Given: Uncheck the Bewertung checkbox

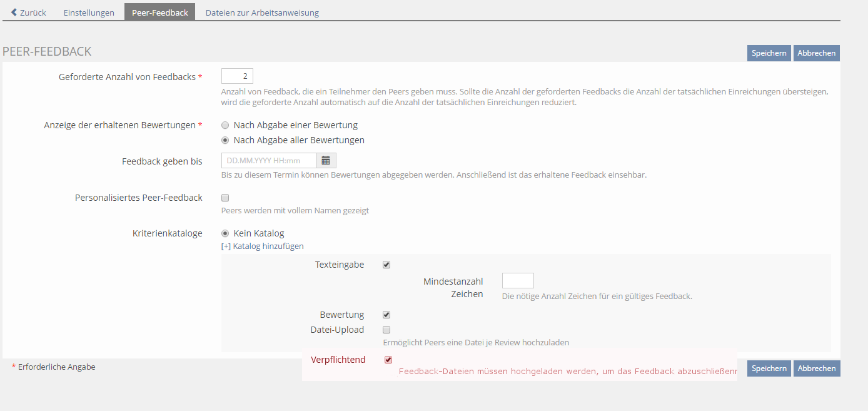Looking at the screenshot, I should (386, 315).
